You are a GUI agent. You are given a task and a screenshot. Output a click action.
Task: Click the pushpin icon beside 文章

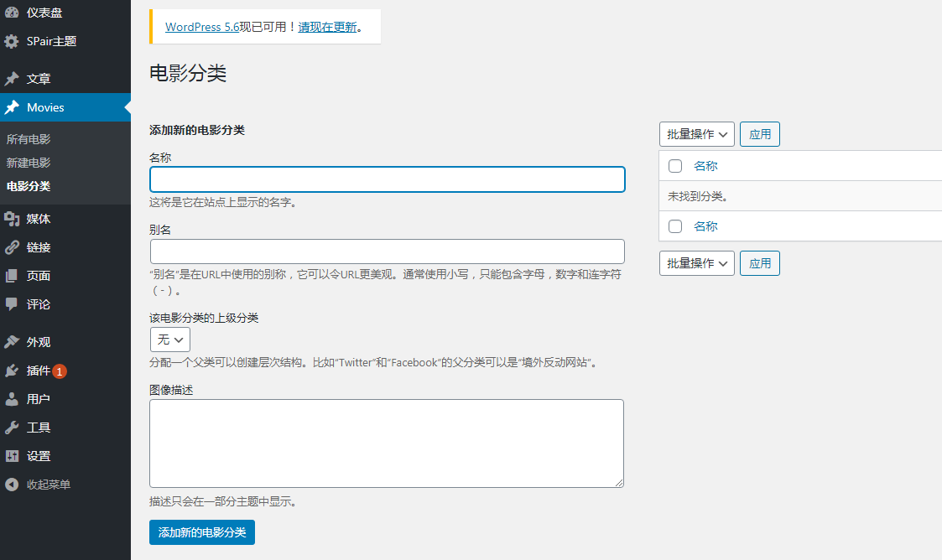12,79
